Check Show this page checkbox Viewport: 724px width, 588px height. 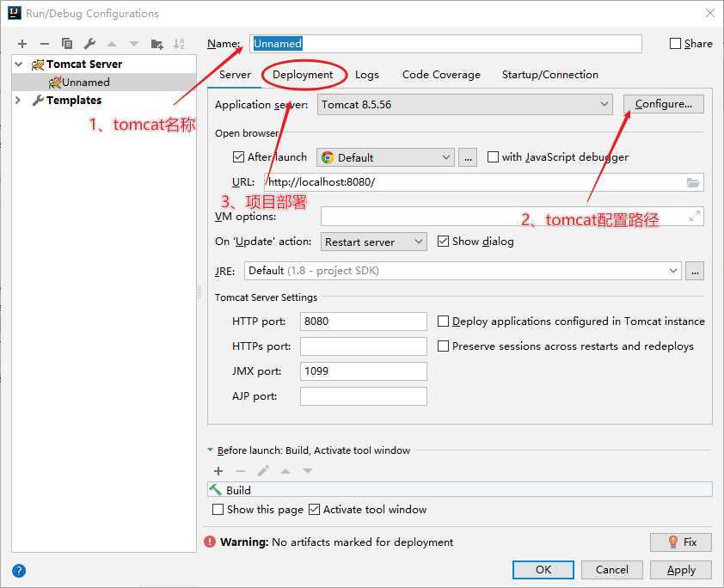(218, 510)
